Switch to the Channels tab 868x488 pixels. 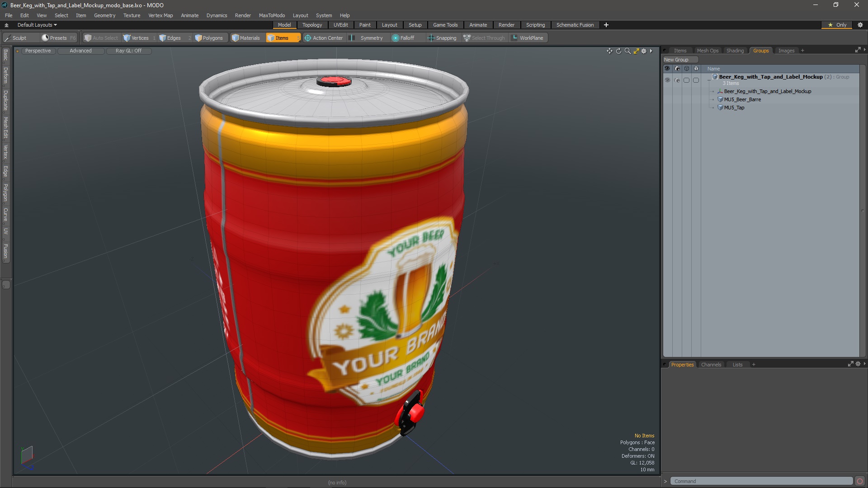pos(711,365)
